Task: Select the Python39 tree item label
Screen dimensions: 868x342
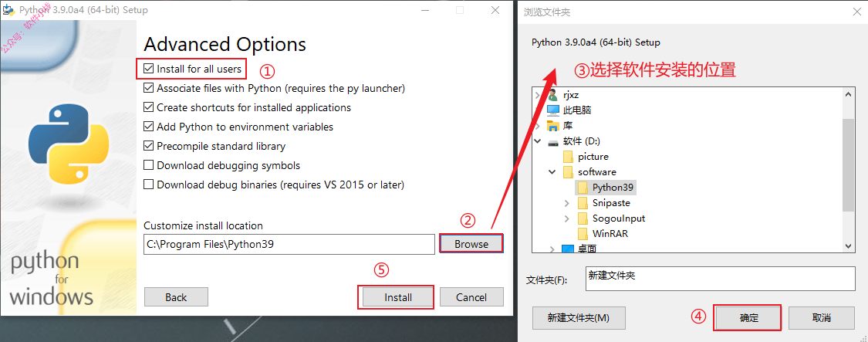Action: point(613,188)
